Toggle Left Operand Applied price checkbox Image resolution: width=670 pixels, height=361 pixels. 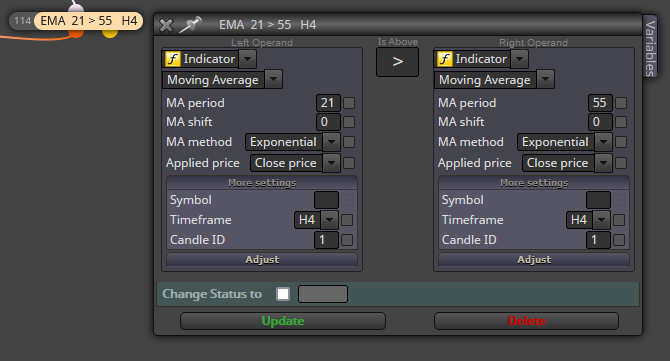pos(349,163)
